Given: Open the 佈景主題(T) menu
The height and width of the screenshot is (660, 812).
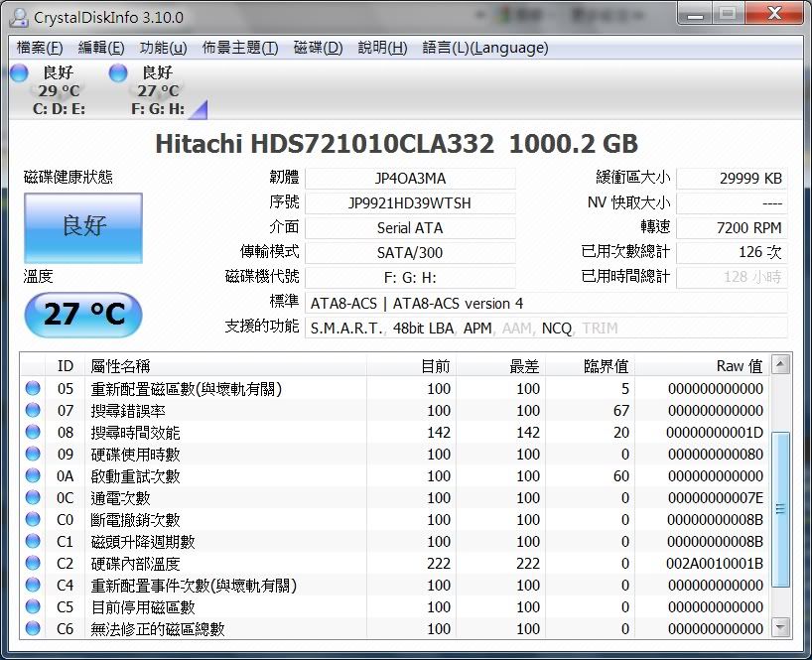Looking at the screenshot, I should tap(240, 48).
